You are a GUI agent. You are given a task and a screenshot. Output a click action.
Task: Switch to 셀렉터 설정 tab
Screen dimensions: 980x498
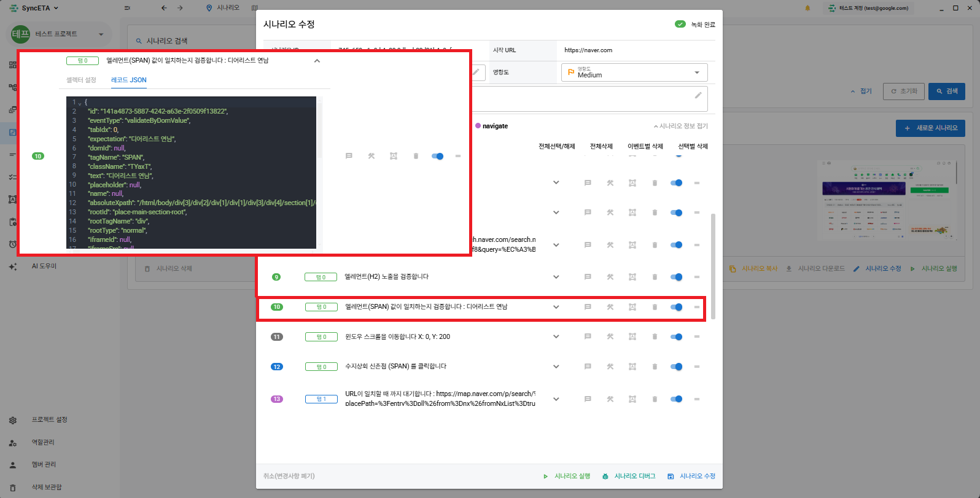(x=82, y=80)
